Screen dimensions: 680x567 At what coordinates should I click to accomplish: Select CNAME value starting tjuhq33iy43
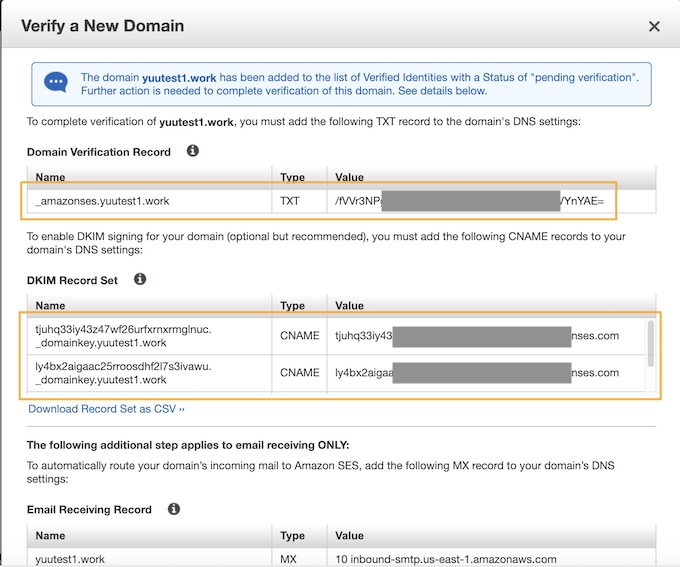(477, 336)
